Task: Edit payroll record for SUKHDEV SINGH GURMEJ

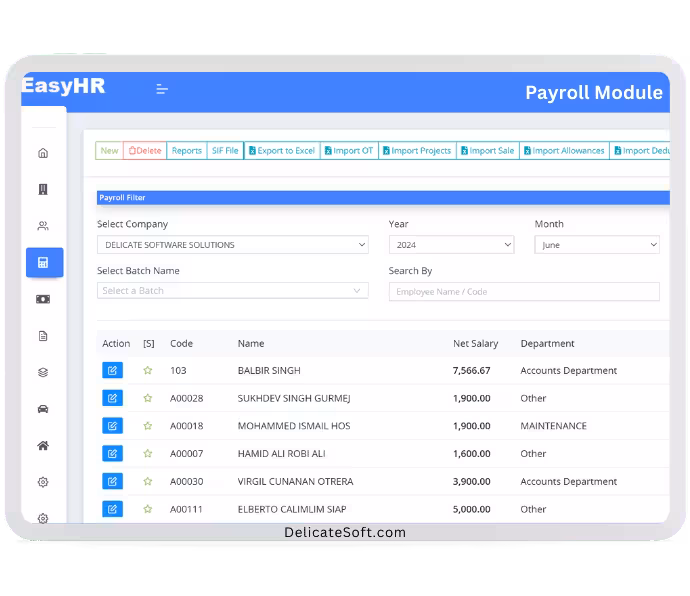Action: 112,398
